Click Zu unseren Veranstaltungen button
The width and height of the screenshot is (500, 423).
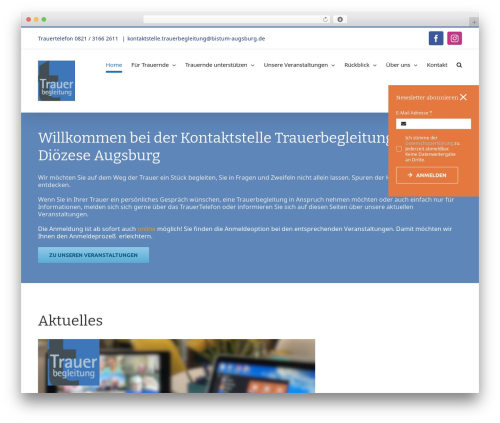pos(93,255)
